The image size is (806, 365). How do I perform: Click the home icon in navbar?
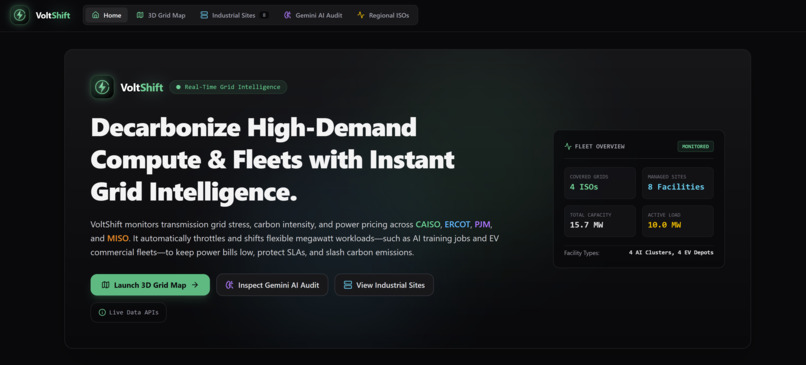[x=95, y=15]
